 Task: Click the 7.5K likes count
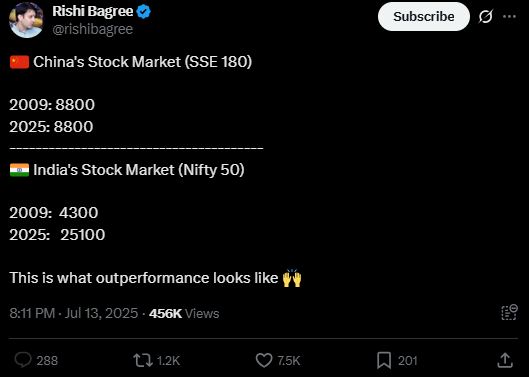[x=288, y=361]
